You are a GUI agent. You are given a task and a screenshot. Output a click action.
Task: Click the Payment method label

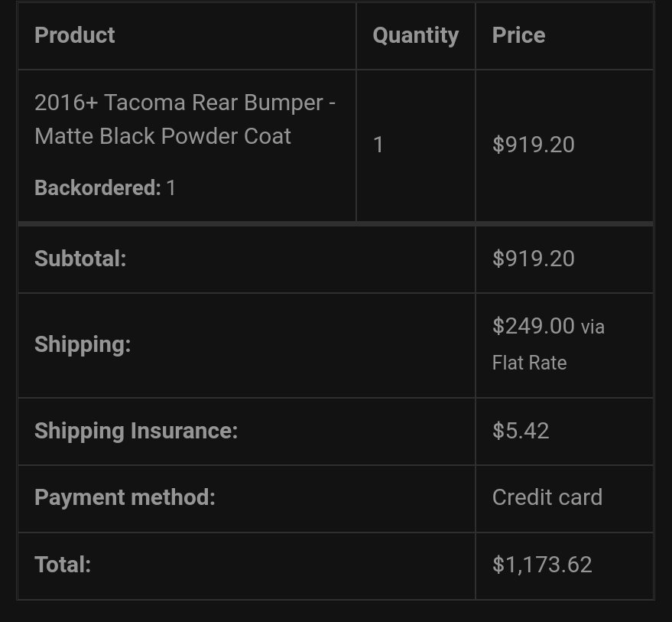pyautogui.click(x=125, y=497)
